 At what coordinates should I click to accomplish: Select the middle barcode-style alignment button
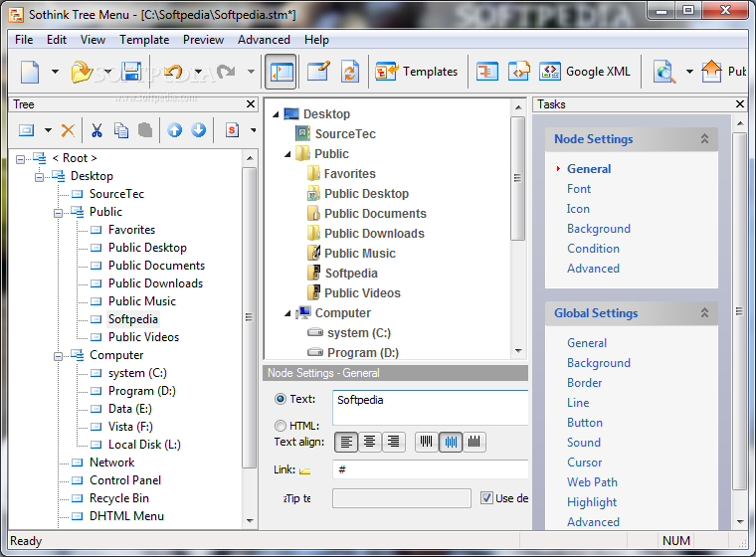click(x=451, y=442)
